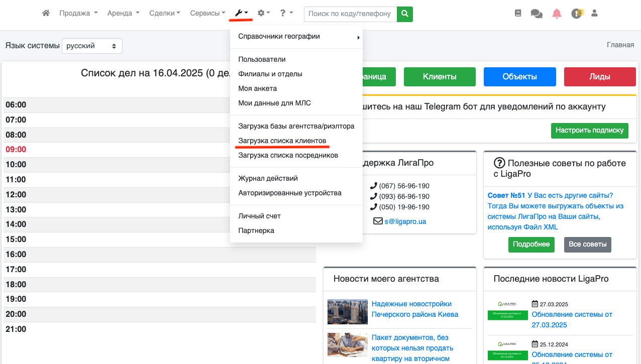Open the Язык системы language selector

(x=92, y=46)
